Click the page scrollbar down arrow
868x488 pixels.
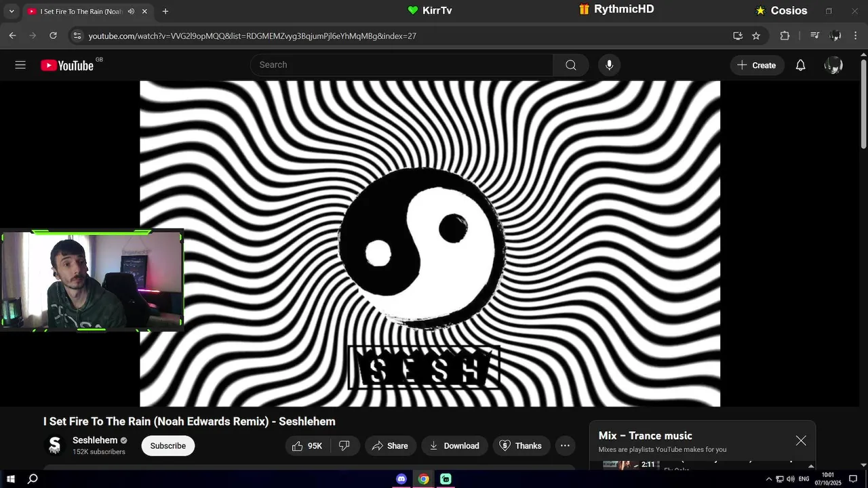863,465
